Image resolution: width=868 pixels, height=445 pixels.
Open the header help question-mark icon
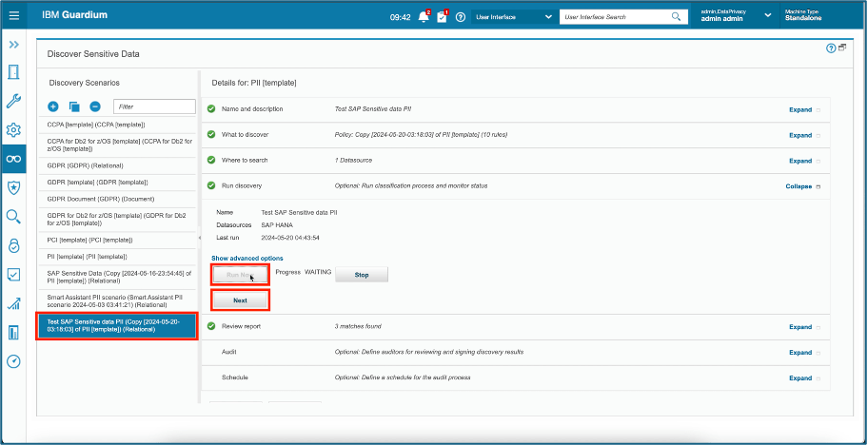pyautogui.click(x=460, y=17)
